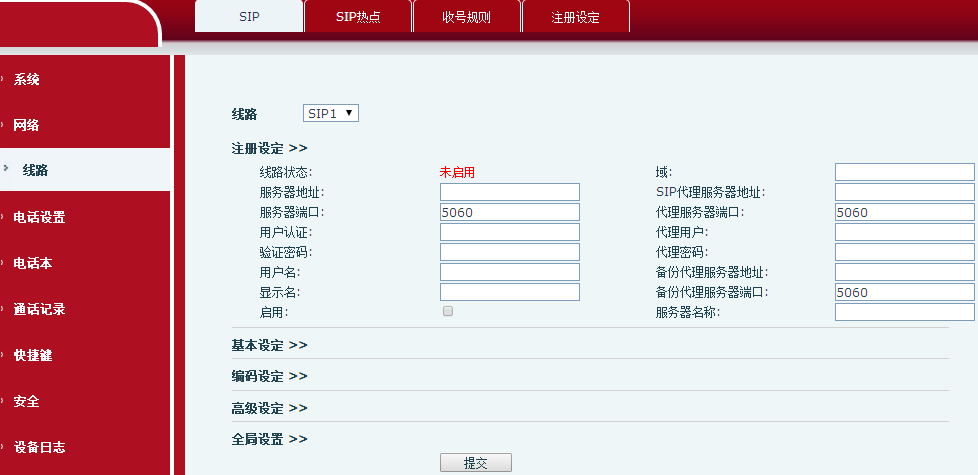Switch to the SIP热点 tab
The height and width of the screenshot is (475, 978).
pos(358,17)
